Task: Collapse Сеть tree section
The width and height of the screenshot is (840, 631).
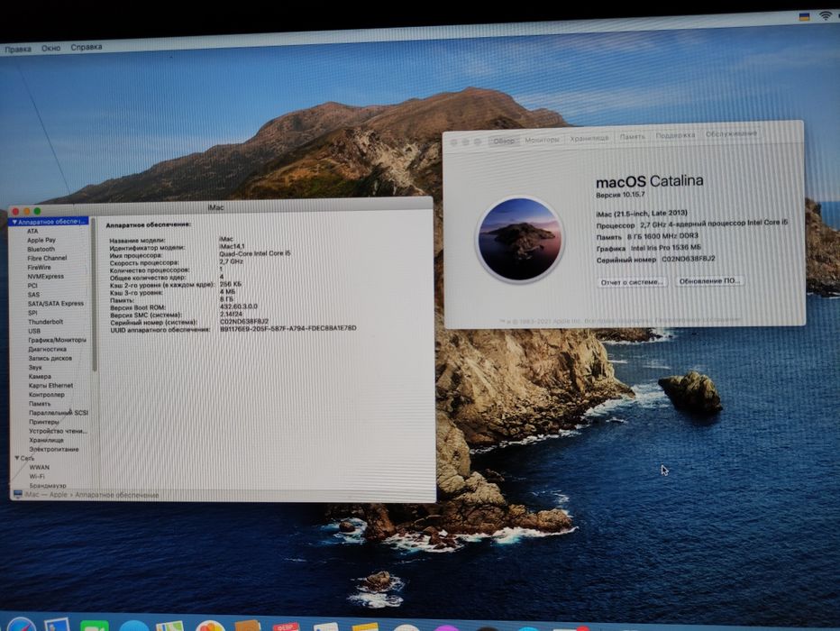Action: click(17, 458)
